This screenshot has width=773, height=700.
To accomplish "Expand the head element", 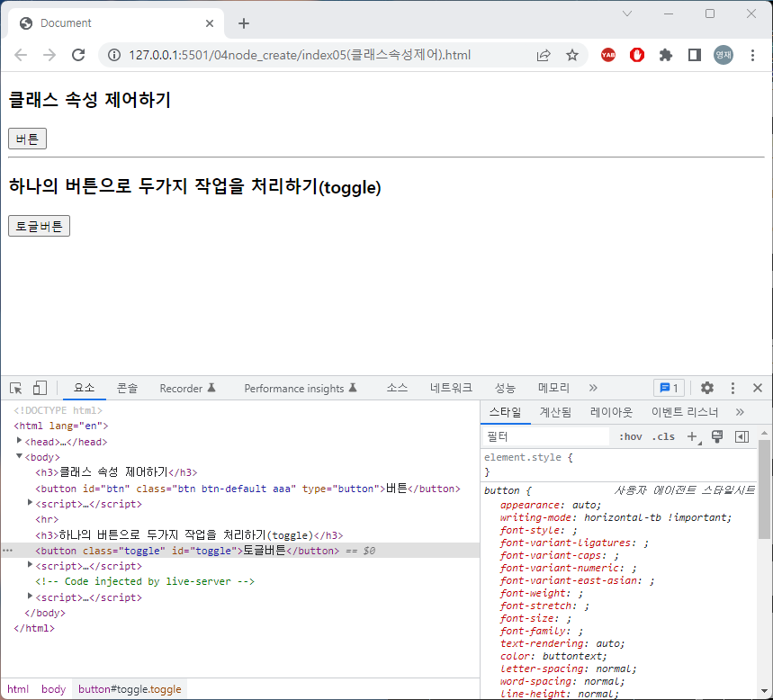I will 19,440.
